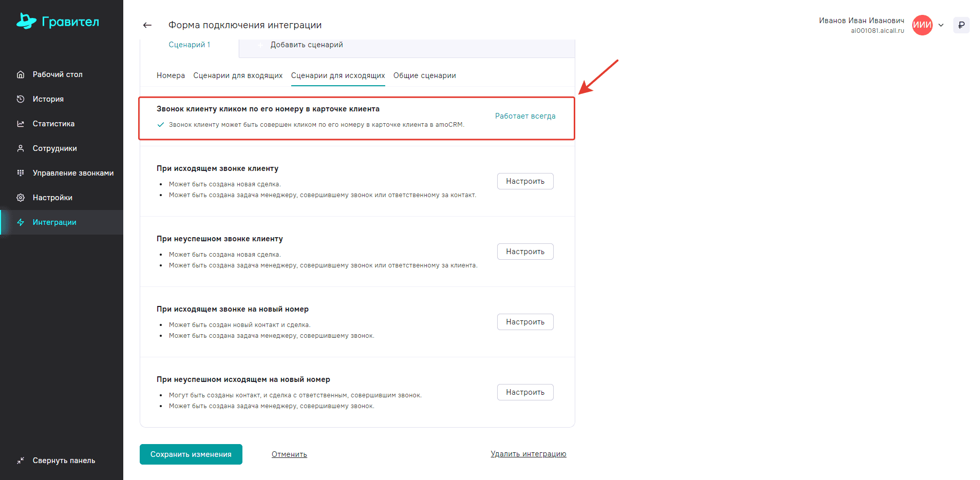Add a new scenario tab

click(306, 45)
